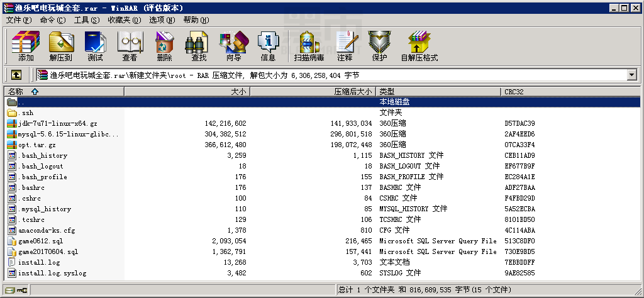Select the .bashrc file name

pyautogui.click(x=31, y=187)
